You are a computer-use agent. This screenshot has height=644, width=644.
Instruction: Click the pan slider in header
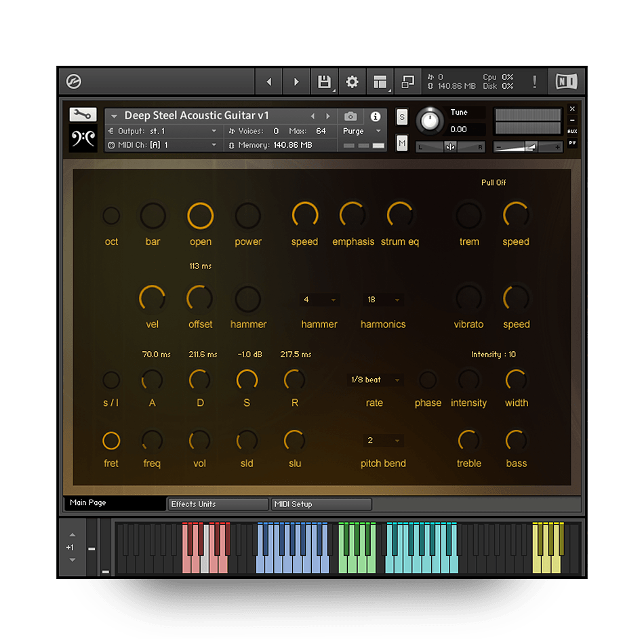[450, 146]
